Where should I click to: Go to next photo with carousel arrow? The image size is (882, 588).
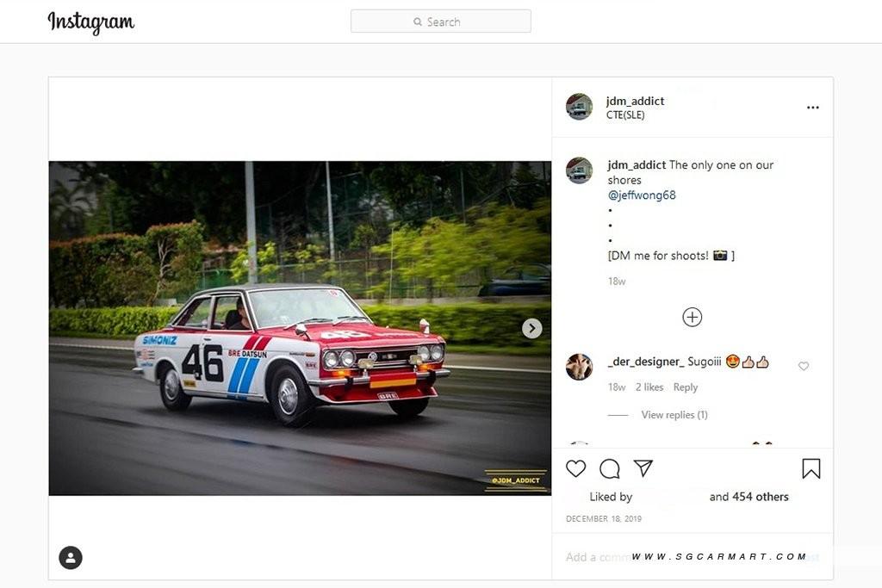pyautogui.click(x=532, y=328)
